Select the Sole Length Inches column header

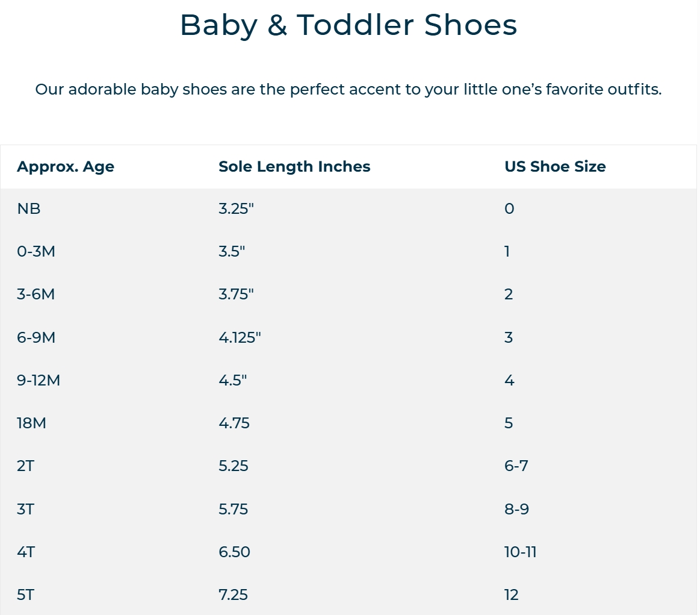[x=294, y=167]
